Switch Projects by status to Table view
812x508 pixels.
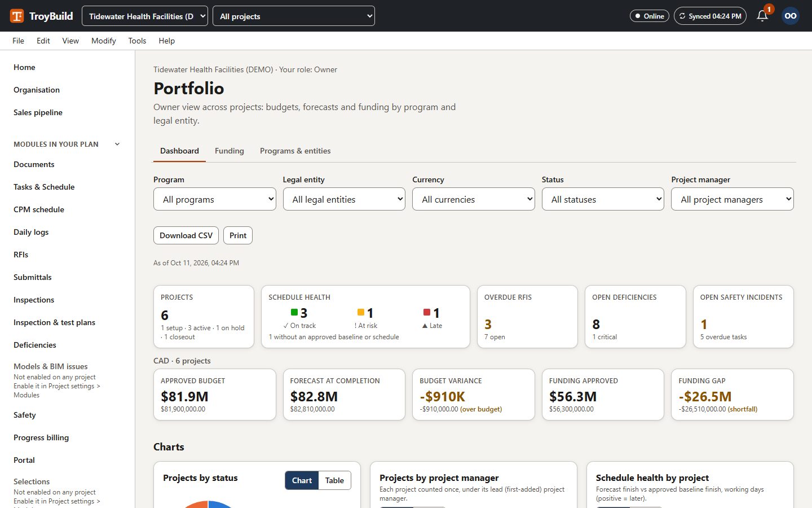334,480
